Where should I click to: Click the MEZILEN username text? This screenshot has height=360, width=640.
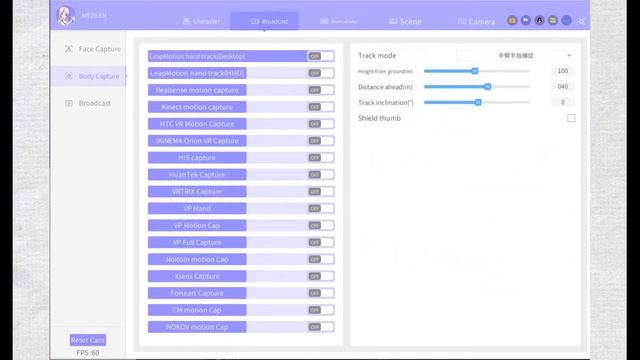click(94, 16)
